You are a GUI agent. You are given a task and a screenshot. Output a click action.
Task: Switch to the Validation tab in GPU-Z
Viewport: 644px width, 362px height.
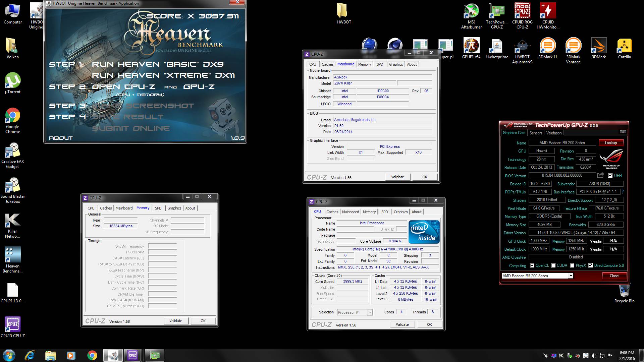(x=554, y=133)
